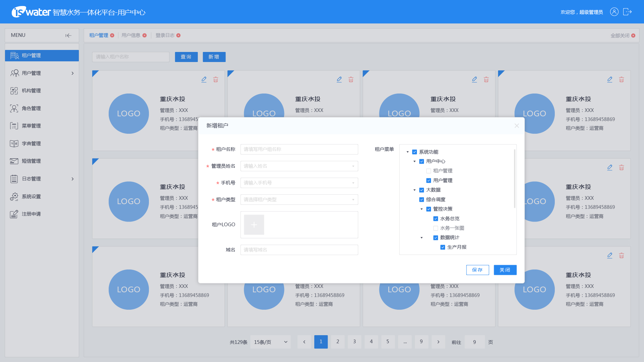Screen dimensions: 644x362
Task: Collapse the 大数据 tree node
Action: click(415, 190)
